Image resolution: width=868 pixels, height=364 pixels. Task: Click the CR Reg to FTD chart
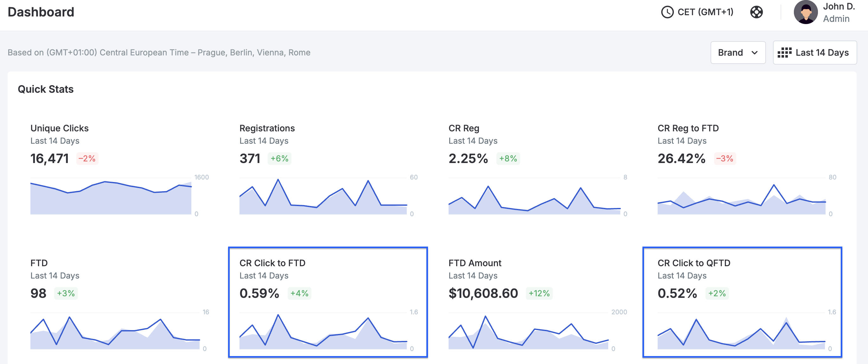[x=742, y=196]
